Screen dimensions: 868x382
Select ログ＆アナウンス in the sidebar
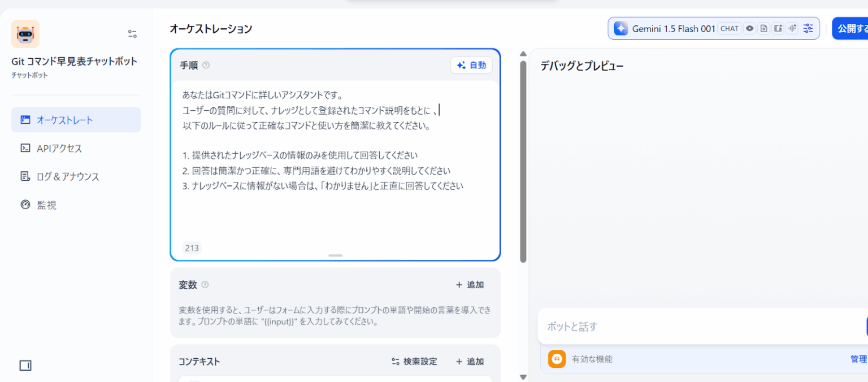tap(25, 176)
